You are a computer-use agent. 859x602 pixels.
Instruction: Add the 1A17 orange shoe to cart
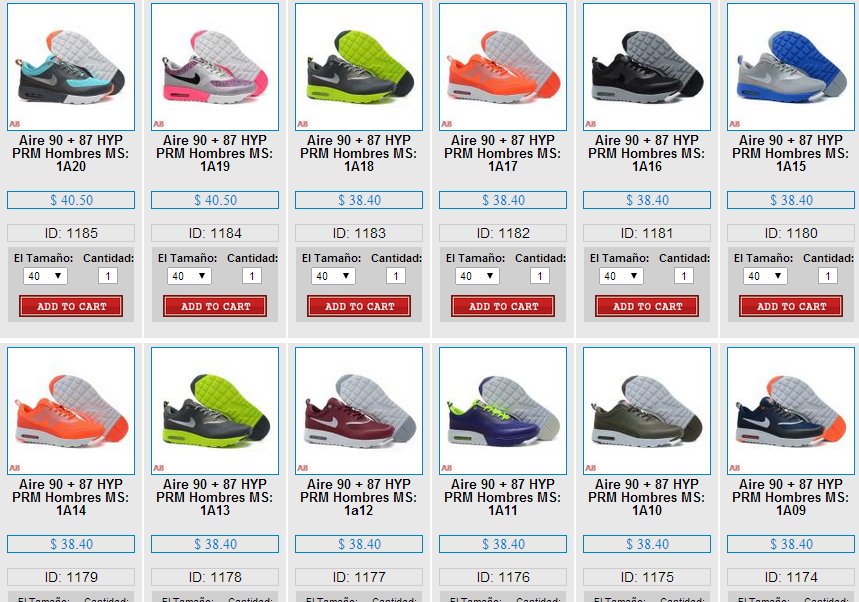(x=503, y=306)
